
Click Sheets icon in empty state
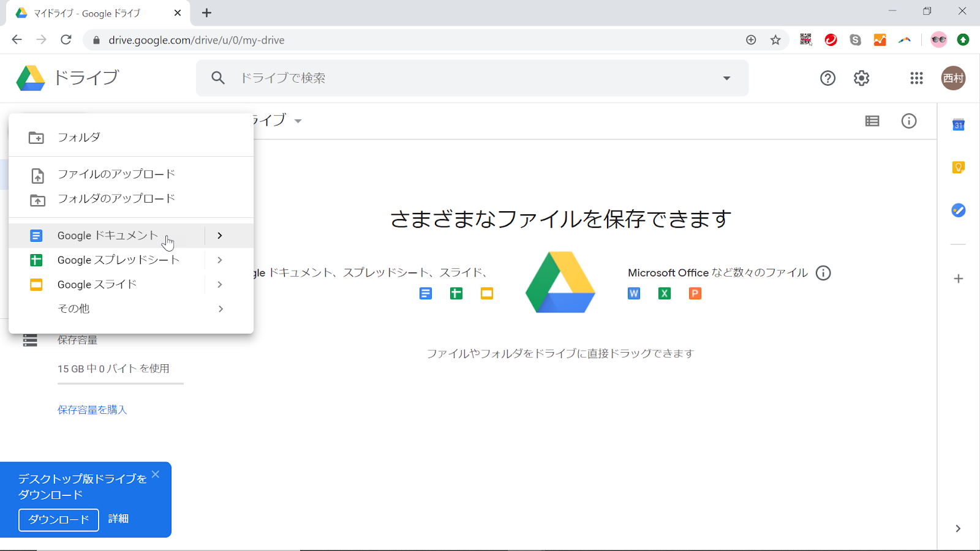tap(456, 294)
